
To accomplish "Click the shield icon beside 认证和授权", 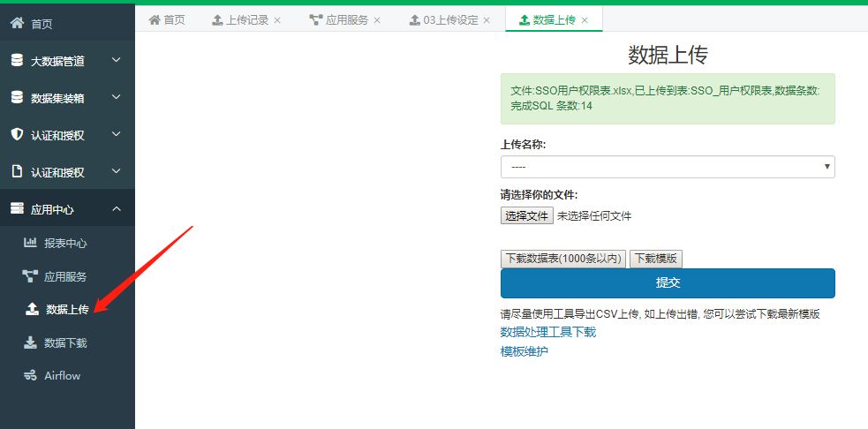I will point(17,134).
